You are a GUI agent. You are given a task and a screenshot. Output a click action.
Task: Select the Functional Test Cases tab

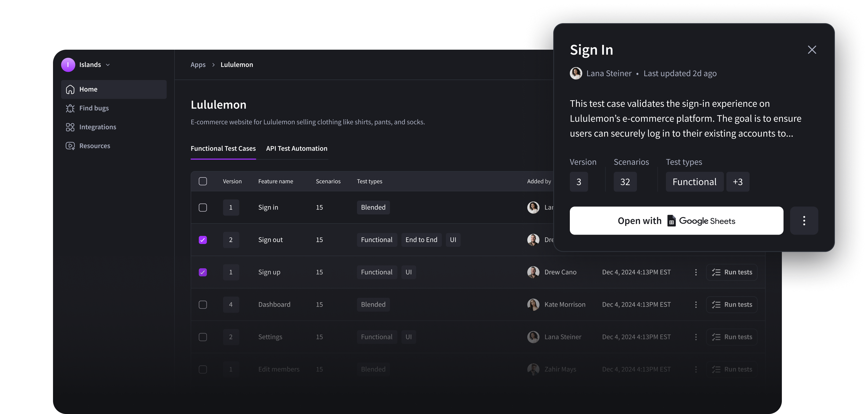click(223, 148)
